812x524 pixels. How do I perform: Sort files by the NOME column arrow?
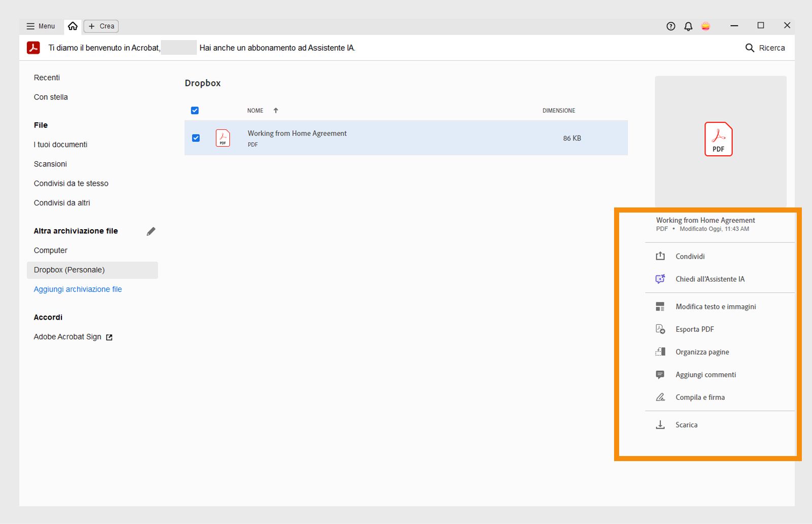276,111
